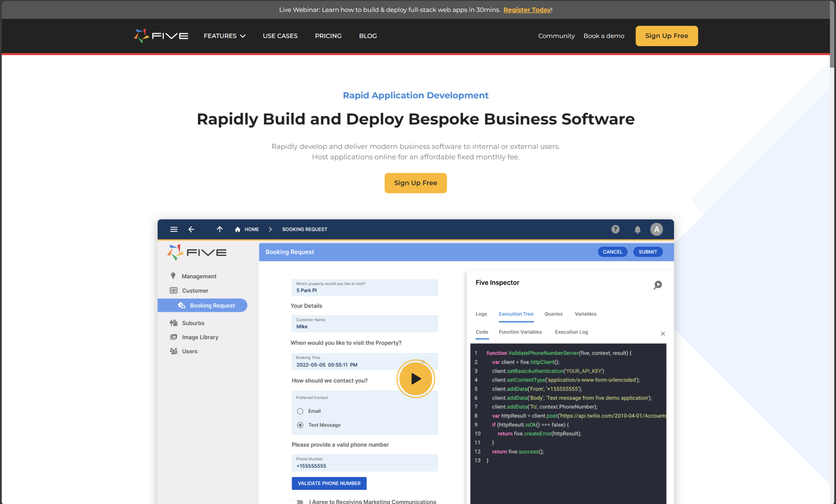Viewport: 836px width, 504px height.
Task: Select the Email contact radio button
Action: point(300,411)
